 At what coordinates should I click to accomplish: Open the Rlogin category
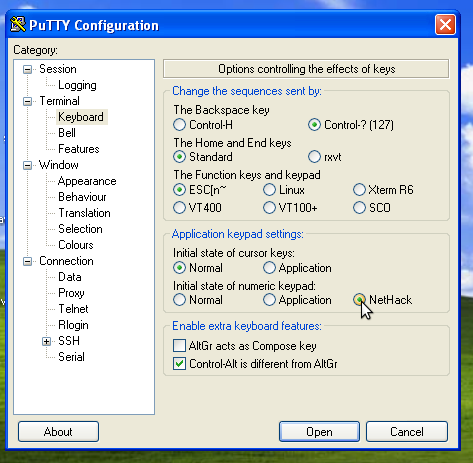click(73, 325)
